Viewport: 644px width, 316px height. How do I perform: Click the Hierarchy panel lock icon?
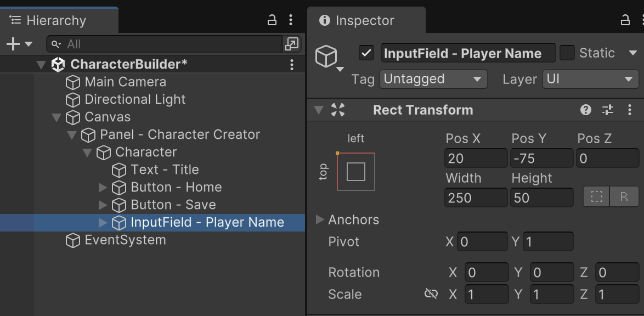click(272, 21)
